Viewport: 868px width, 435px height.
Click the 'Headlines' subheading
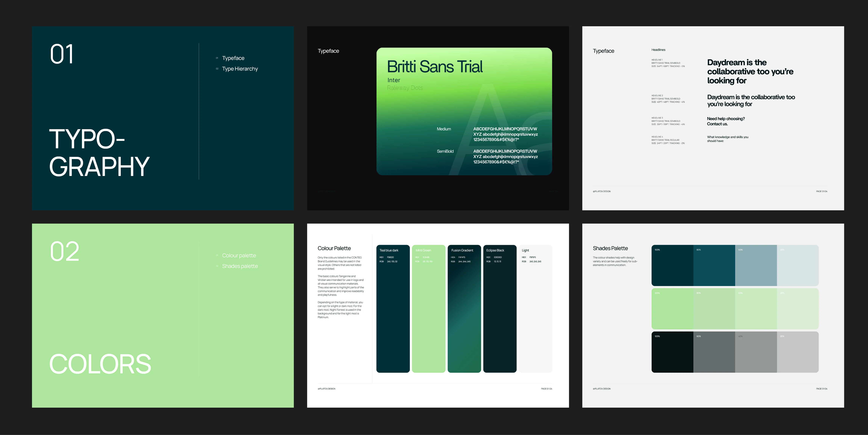[x=658, y=50]
